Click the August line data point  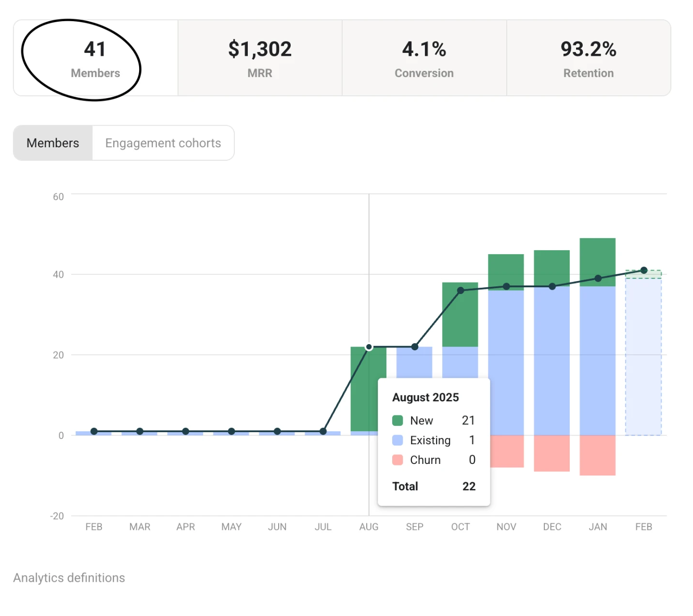369,347
